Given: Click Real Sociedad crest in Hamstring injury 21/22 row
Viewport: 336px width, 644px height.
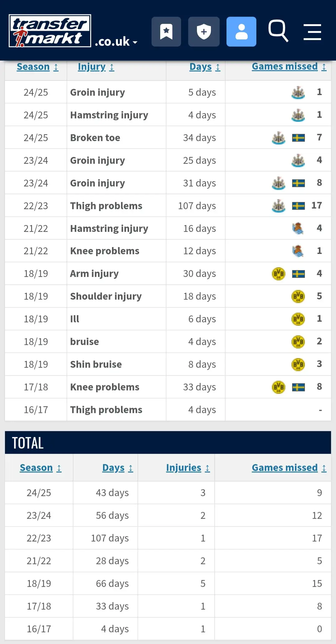Looking at the screenshot, I should tap(298, 228).
